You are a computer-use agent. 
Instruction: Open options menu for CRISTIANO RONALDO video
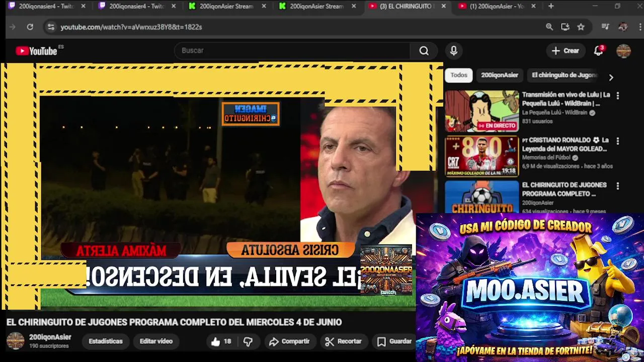[x=618, y=141]
